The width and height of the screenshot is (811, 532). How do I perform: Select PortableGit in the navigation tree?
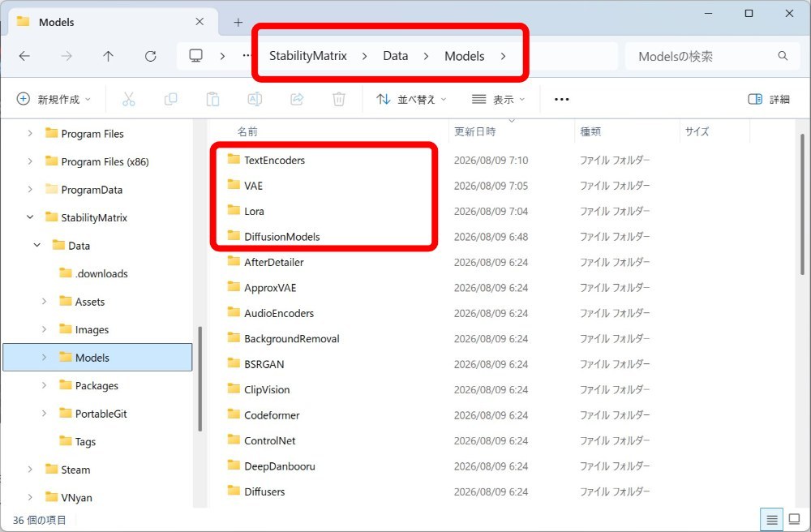coord(101,414)
